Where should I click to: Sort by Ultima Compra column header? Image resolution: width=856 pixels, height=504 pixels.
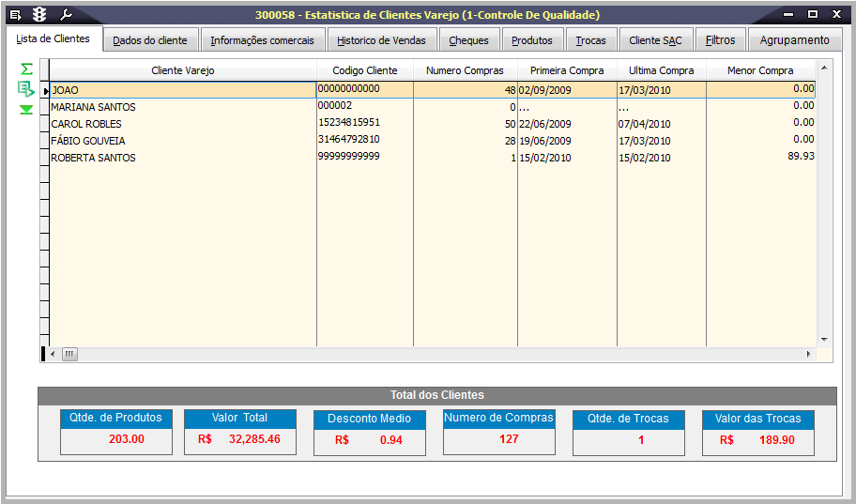pos(662,70)
